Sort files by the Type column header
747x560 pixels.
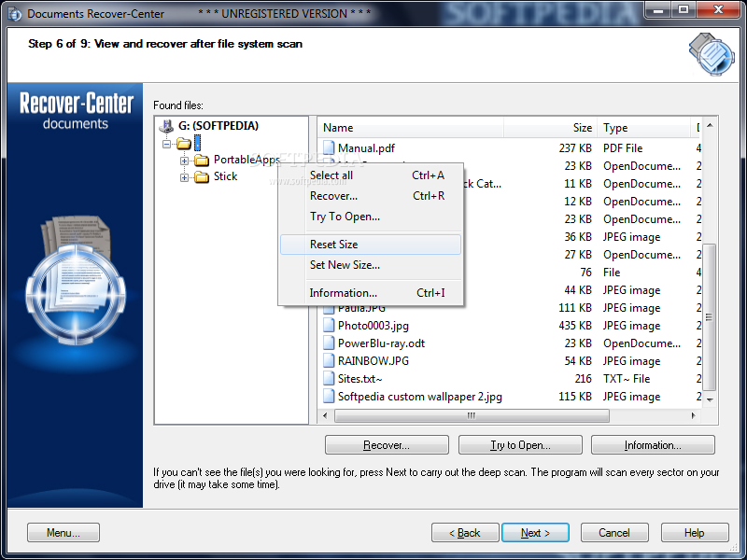click(643, 128)
